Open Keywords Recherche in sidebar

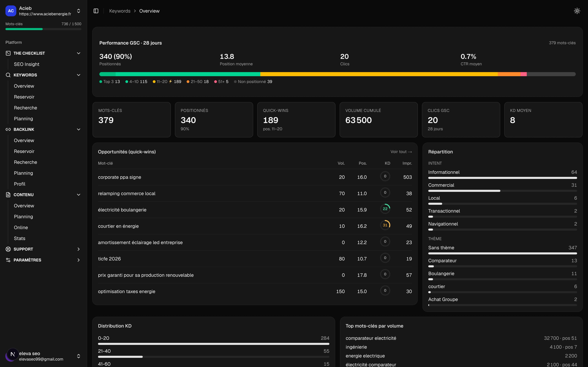coord(25,108)
